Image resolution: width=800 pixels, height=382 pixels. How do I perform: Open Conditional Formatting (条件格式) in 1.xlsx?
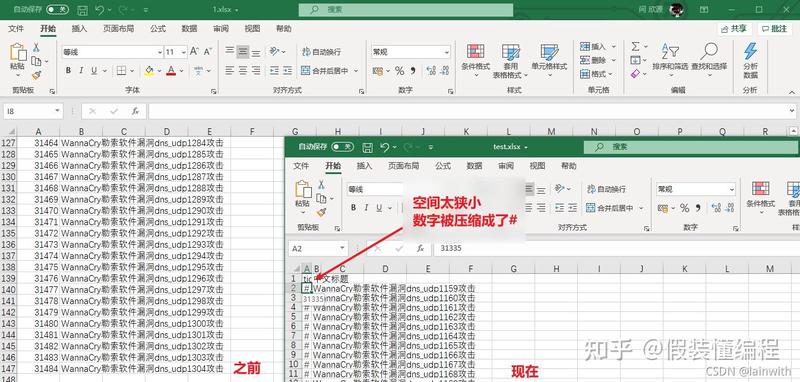(476, 60)
